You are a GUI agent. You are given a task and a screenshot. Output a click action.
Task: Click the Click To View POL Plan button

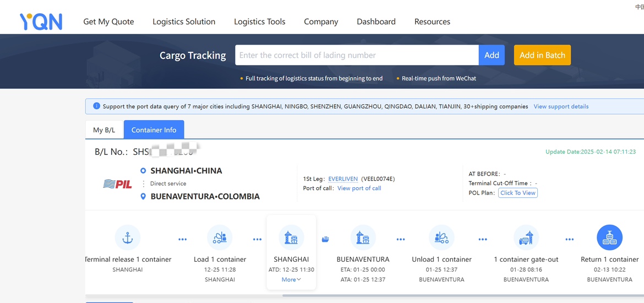[x=518, y=193]
